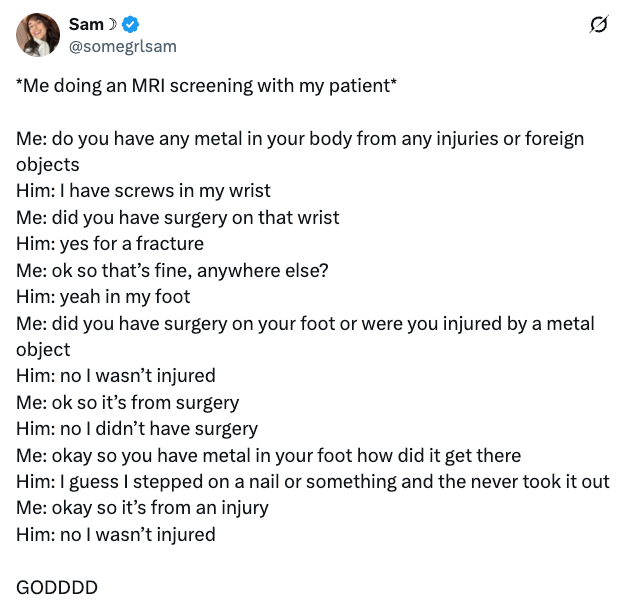The image size is (619, 613).
Task: Click the 'ok so it's from surgery' line
Action: [x=127, y=402]
